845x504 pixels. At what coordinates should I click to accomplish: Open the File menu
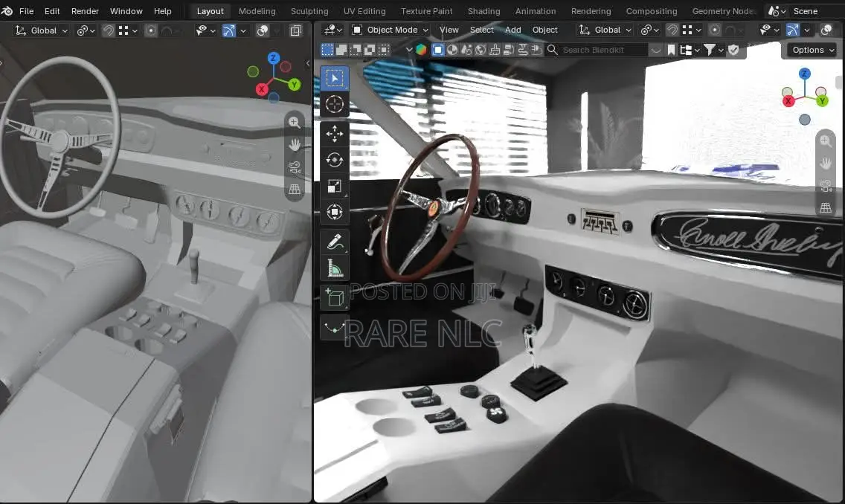(27, 10)
